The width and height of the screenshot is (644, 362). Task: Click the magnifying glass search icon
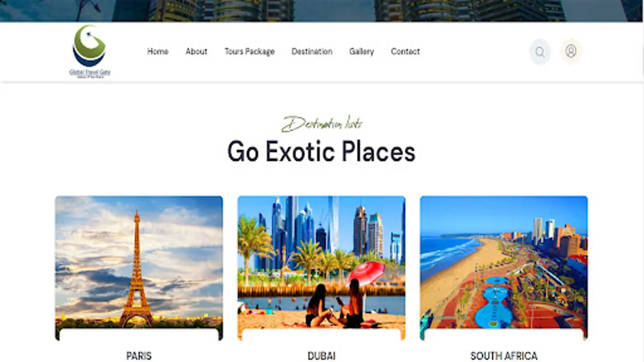pos(540,52)
